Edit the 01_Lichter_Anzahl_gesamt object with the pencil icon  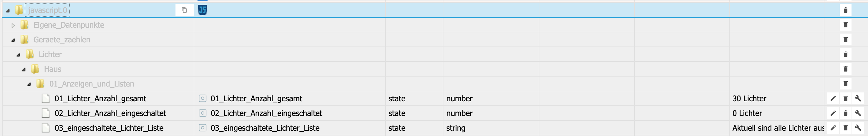[x=833, y=99]
